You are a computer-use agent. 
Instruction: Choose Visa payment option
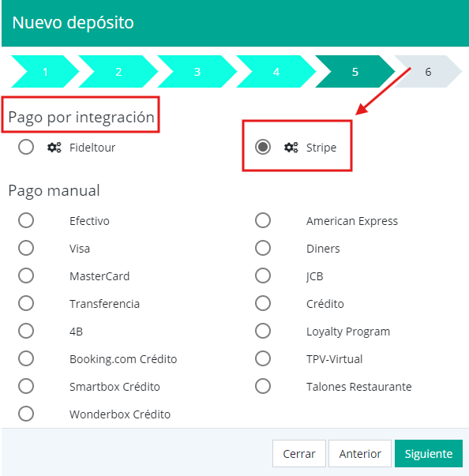pyautogui.click(x=26, y=248)
